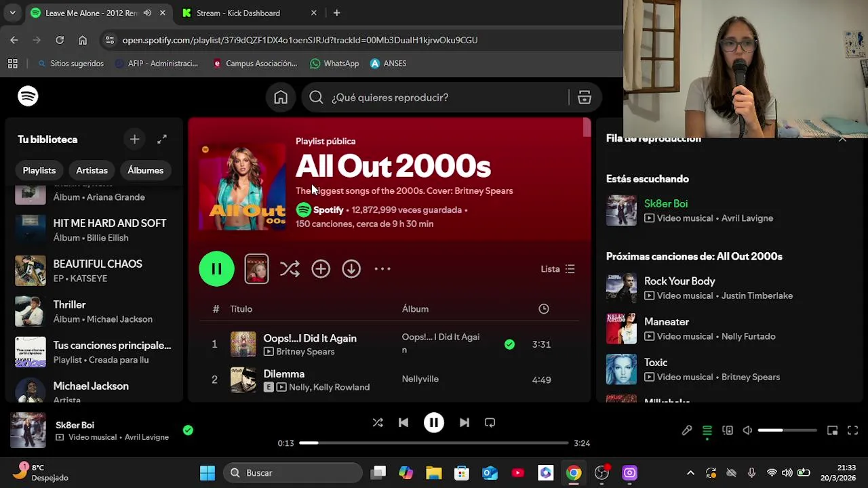Open lyrics with microphone icon
The image size is (868, 488).
pyautogui.click(x=687, y=430)
